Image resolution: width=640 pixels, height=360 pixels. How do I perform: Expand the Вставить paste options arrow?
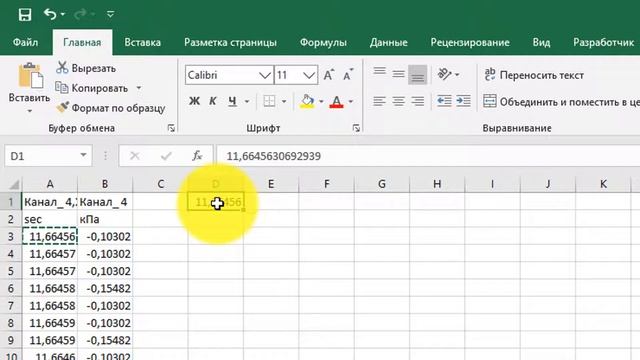click(x=29, y=111)
